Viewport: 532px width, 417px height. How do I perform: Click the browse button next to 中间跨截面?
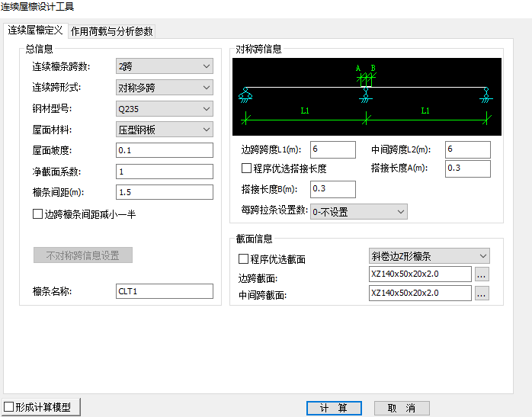pos(482,294)
